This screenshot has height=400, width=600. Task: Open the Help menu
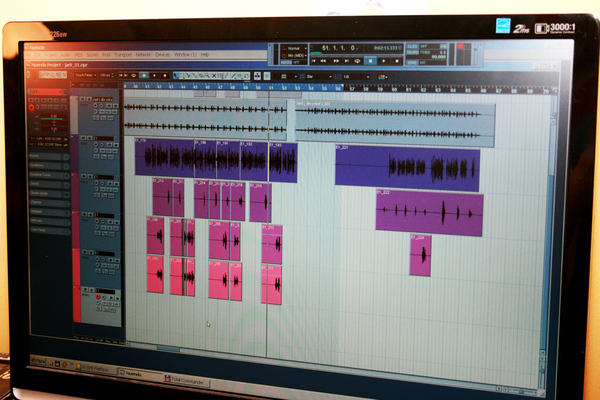pyautogui.click(x=204, y=54)
